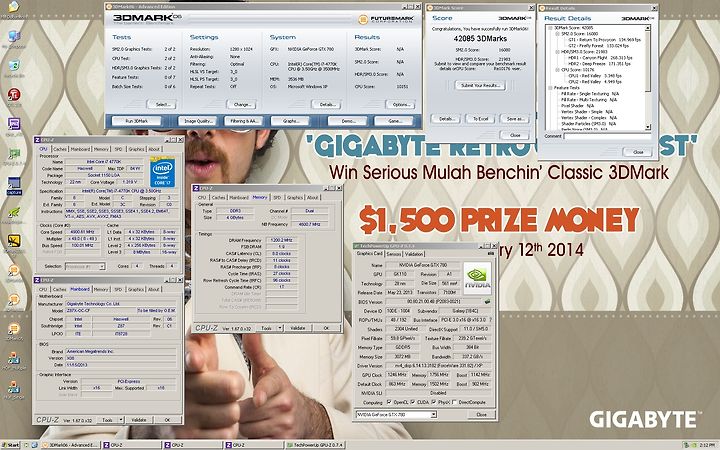Open Tools dropdown arrow in CPU-Z Memory window
The image size is (720, 450).
pyautogui.click(x=280, y=328)
